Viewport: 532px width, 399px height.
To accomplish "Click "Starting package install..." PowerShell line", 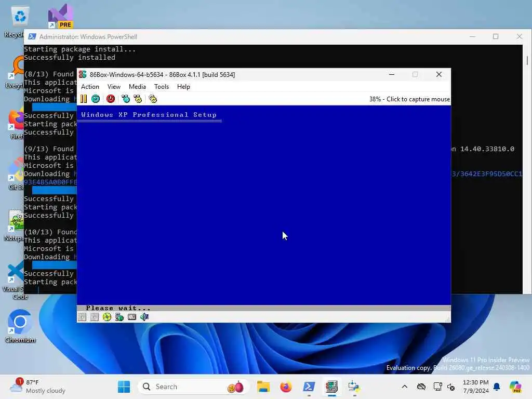I will pos(79,49).
